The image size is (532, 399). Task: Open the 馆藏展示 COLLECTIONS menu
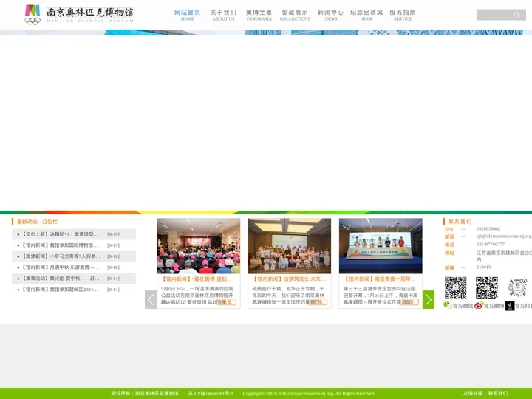tap(295, 15)
